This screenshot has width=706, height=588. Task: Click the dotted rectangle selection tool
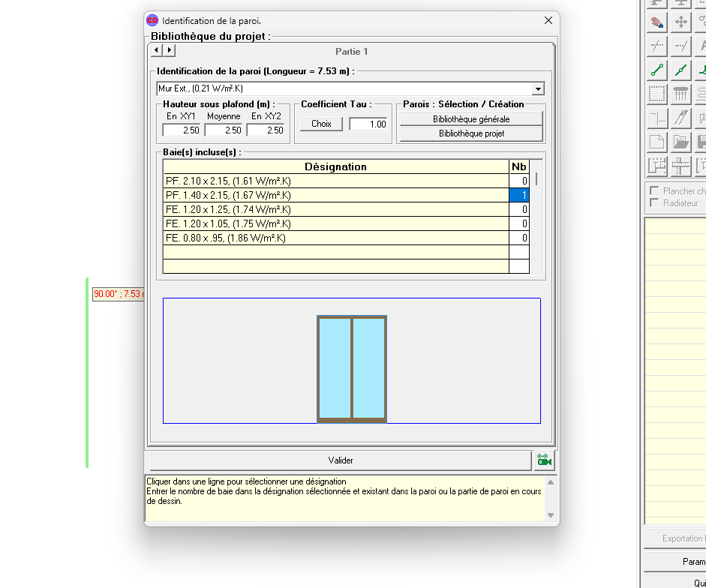[x=657, y=94]
